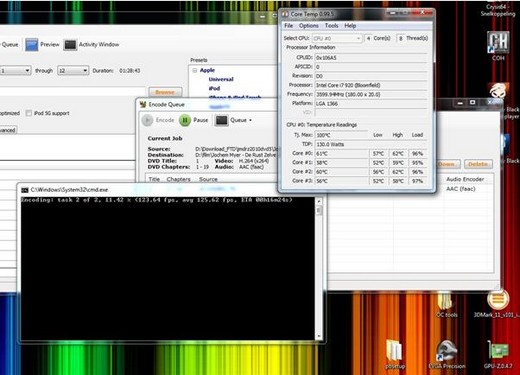Click the cmd.exe window title icon
Image resolution: width=520 pixels, height=375 pixels.
25,190
